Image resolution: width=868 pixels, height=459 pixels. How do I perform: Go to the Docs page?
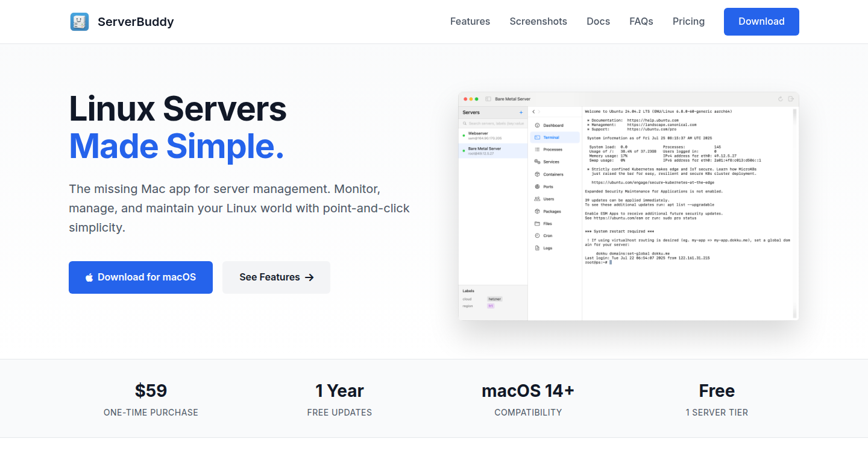click(x=598, y=21)
